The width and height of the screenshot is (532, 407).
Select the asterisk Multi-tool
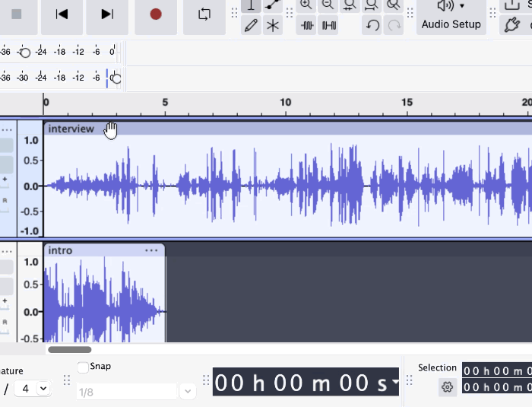pyautogui.click(x=272, y=25)
